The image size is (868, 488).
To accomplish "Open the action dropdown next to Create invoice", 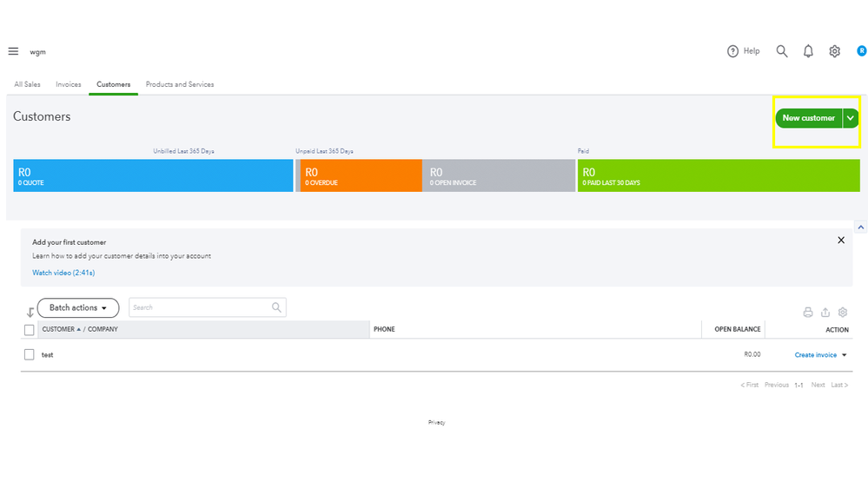I will tap(845, 355).
